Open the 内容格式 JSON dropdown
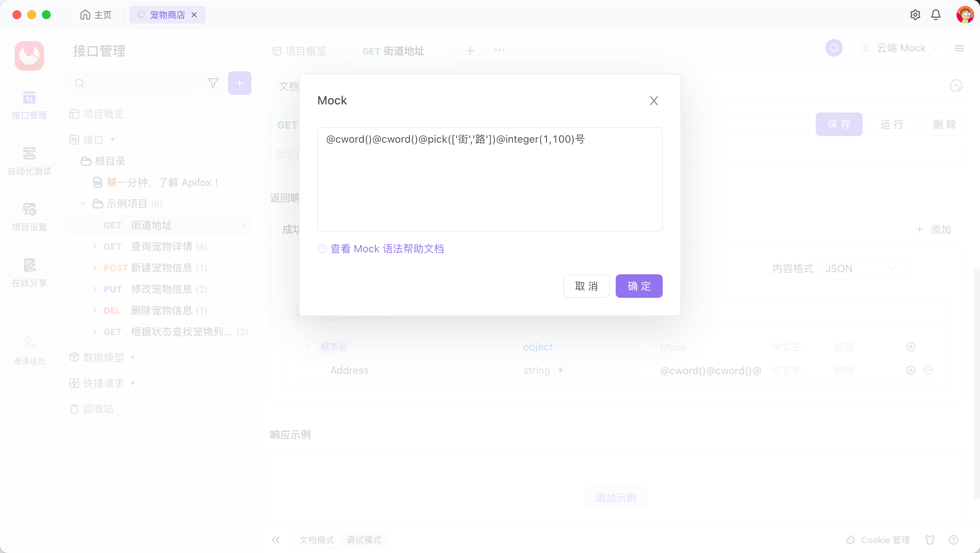This screenshot has width=980, height=553. pos(860,269)
